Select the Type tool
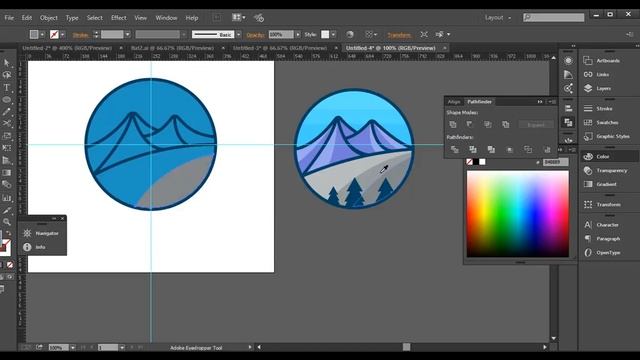Viewport: 640px width, 360px height. click(x=7, y=87)
